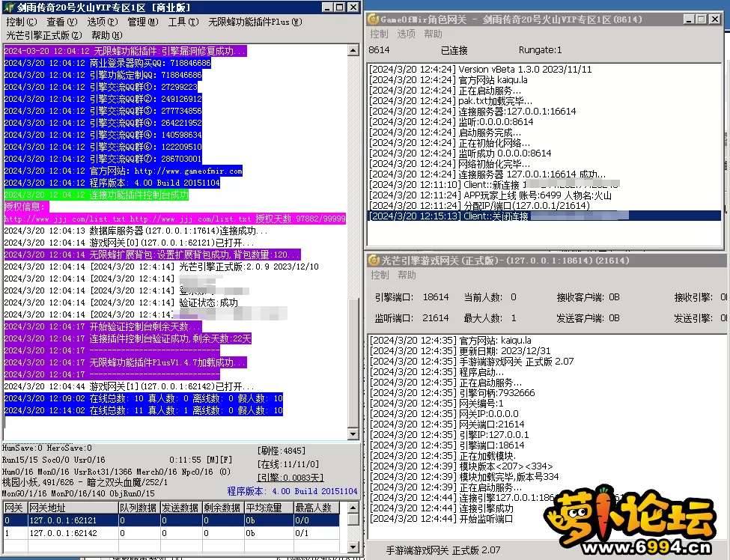Maximize the main engine window
This screenshot has width=730, height=560.
coord(340,7)
